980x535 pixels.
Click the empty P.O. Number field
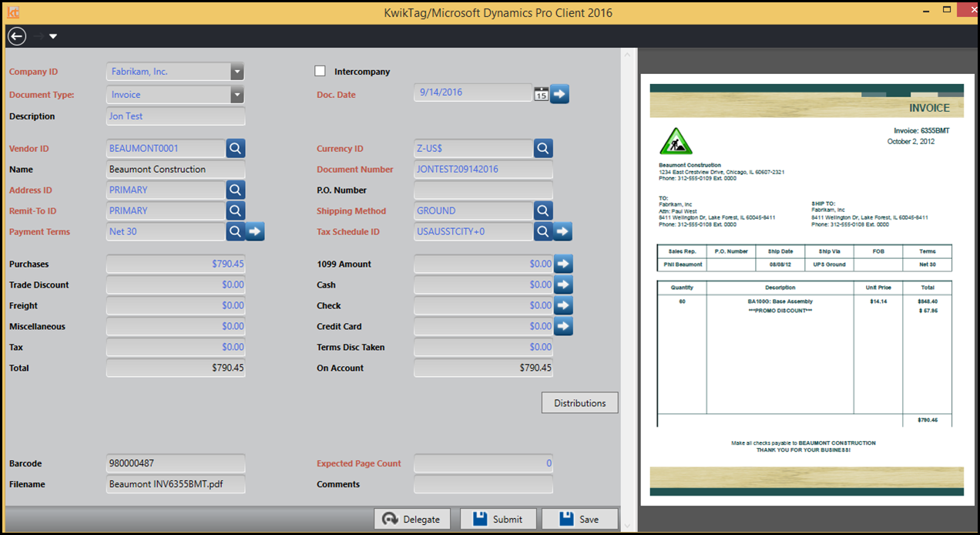click(483, 190)
